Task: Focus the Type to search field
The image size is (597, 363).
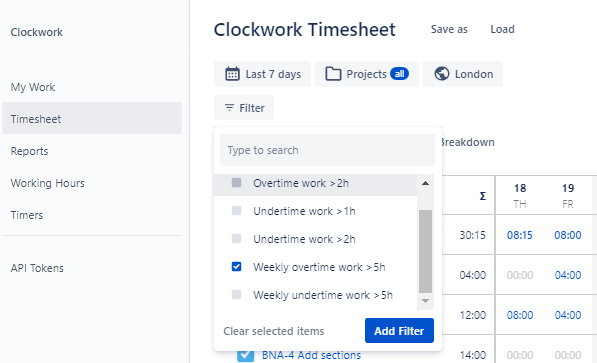Action: point(327,150)
